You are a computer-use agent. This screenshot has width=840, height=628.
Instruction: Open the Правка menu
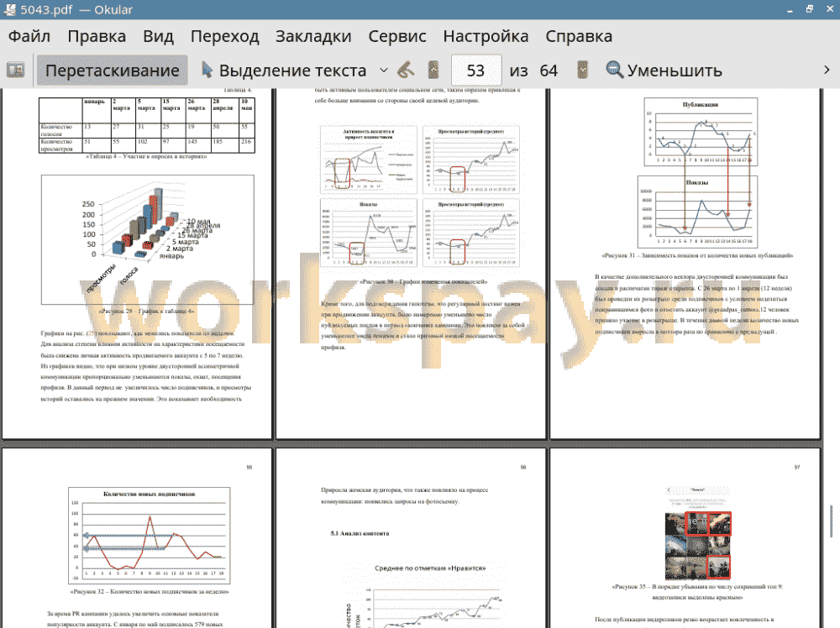coord(97,36)
